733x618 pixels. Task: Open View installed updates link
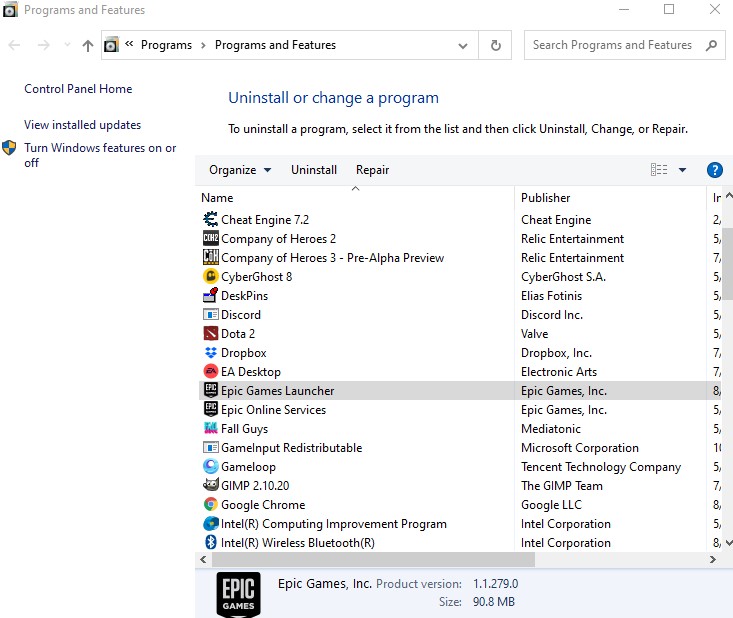point(82,125)
